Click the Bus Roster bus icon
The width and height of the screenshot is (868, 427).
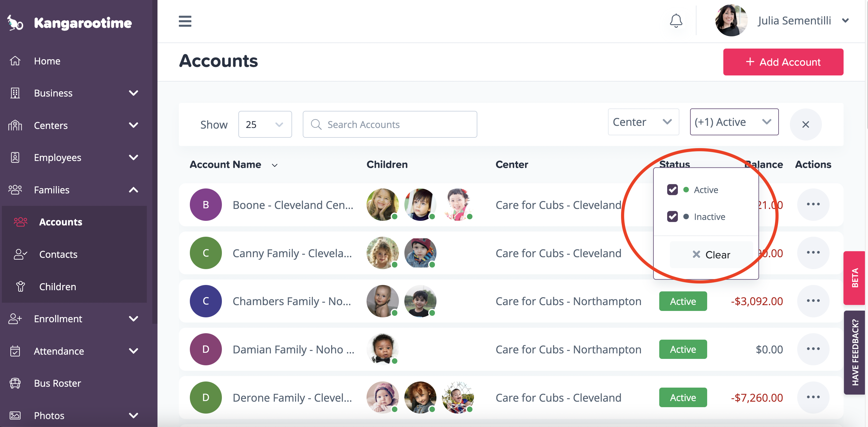tap(15, 383)
